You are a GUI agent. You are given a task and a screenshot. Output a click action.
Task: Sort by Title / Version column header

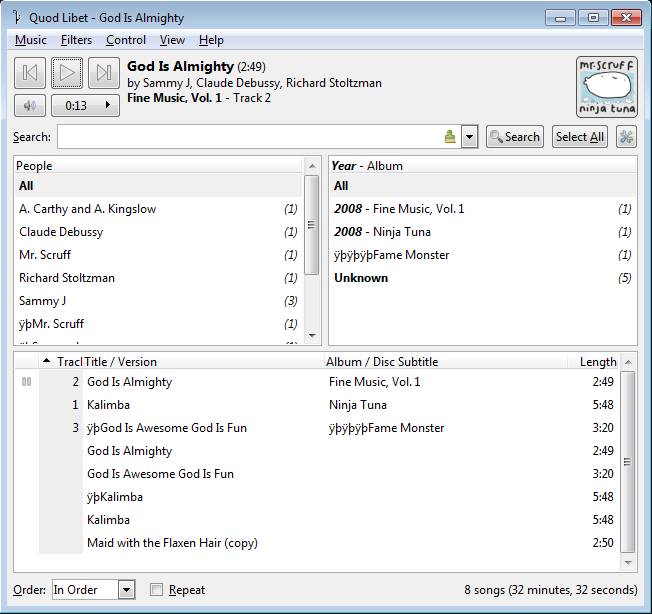(204, 362)
